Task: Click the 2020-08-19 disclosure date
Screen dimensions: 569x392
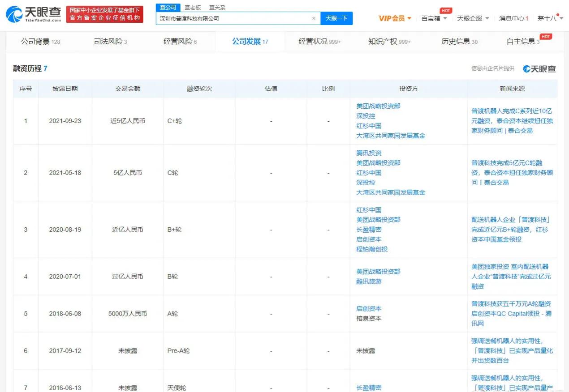Action: point(65,230)
